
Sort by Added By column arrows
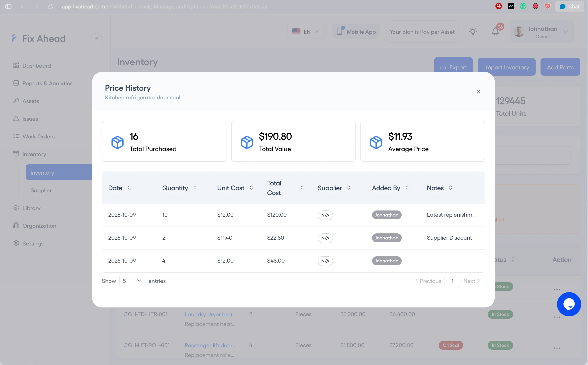point(407,188)
